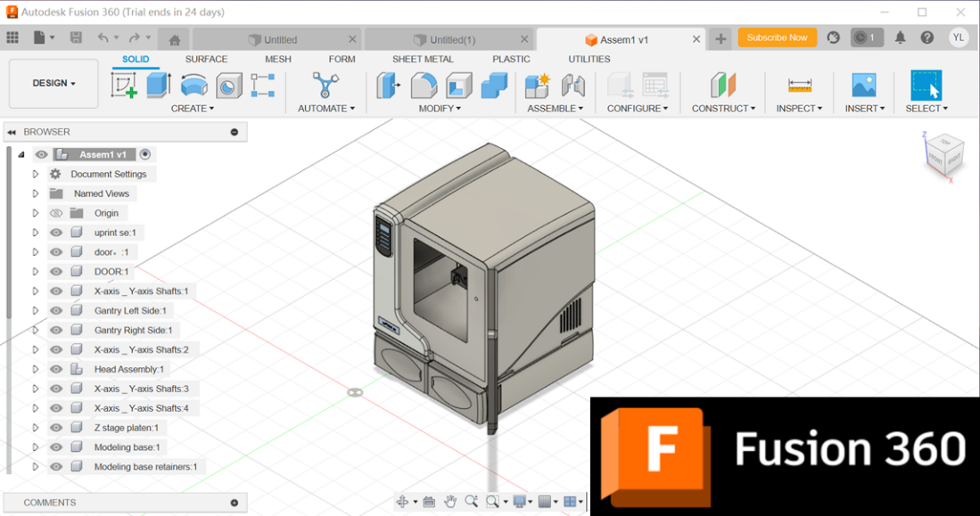Image resolution: width=980 pixels, height=516 pixels.
Task: Hide Head Assembly:1 component
Action: pos(55,369)
